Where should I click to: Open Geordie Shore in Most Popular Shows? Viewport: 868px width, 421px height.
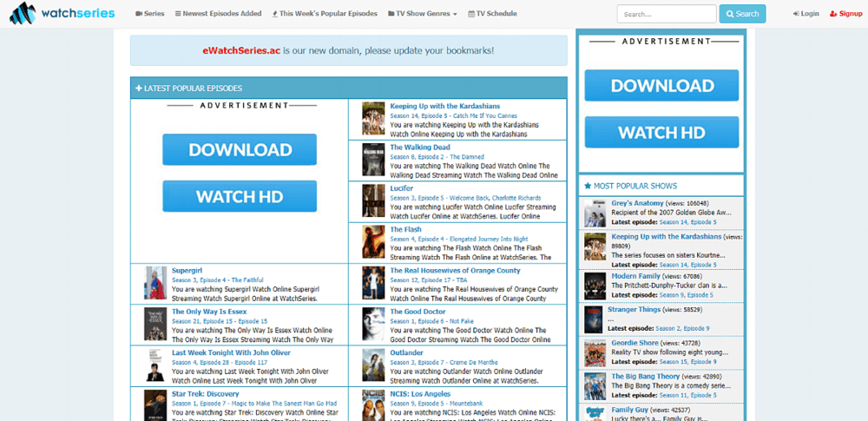(x=635, y=343)
